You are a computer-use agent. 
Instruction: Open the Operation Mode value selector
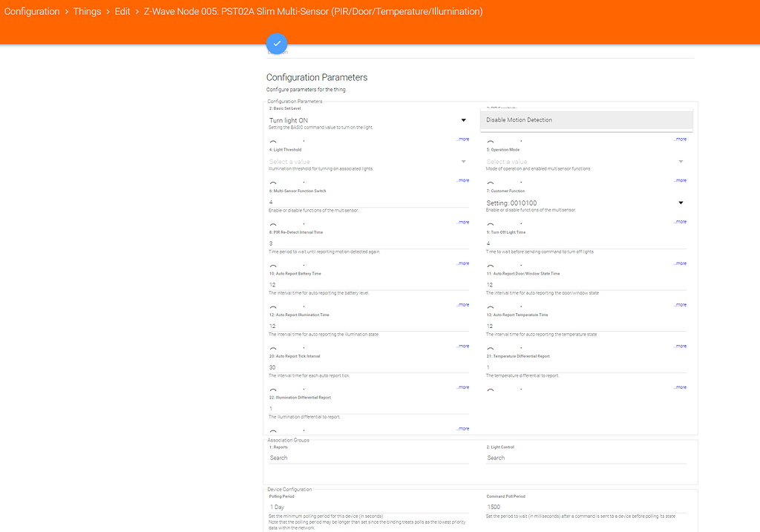tap(586, 161)
